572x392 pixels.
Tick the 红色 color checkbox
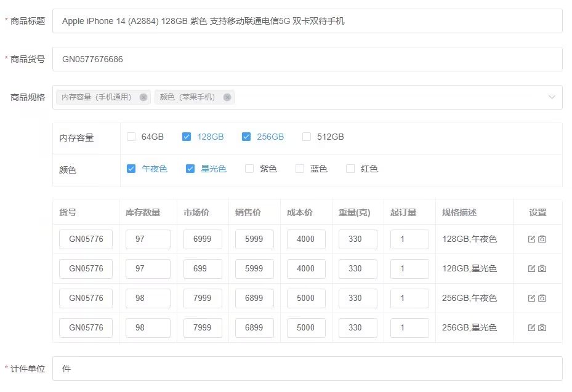350,169
